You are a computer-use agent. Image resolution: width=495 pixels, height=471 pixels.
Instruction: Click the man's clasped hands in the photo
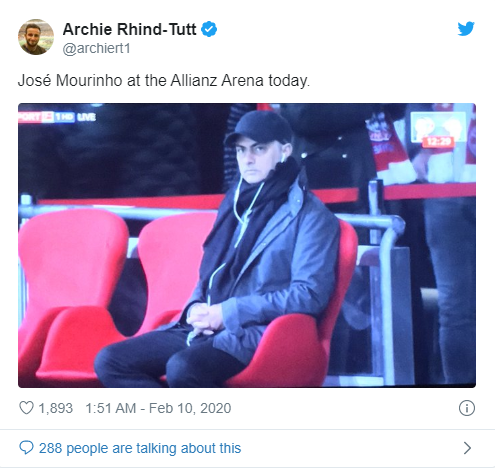[x=205, y=319]
